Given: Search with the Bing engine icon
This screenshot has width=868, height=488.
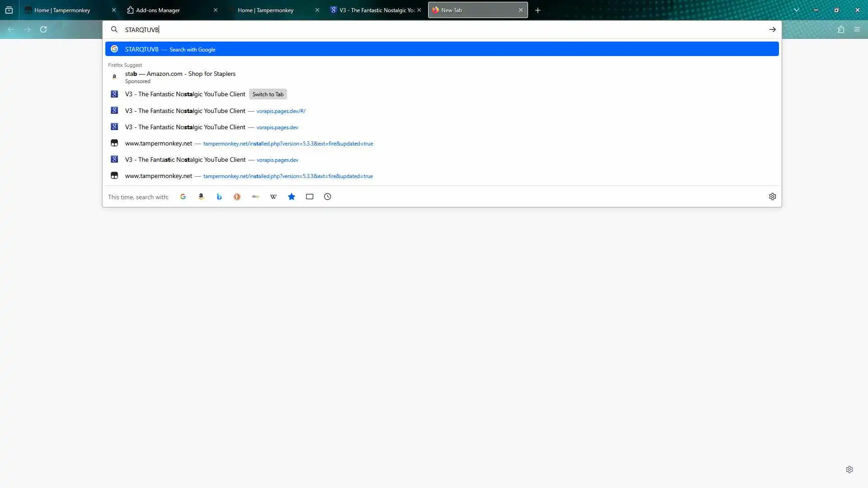Looking at the screenshot, I should (x=219, y=197).
